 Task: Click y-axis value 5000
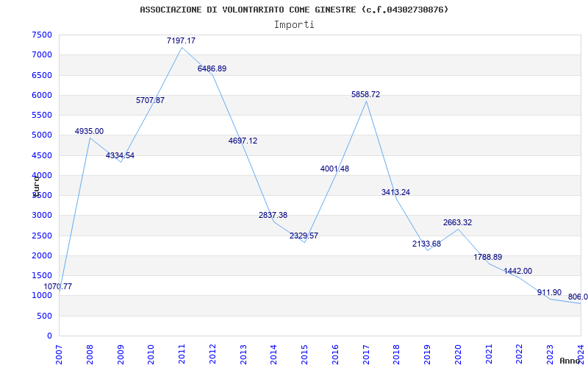[x=42, y=135]
